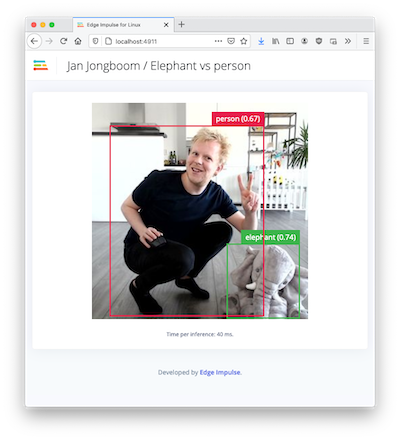Reload the page with the refresh icon
The height and width of the screenshot is (440, 400).
(63, 41)
